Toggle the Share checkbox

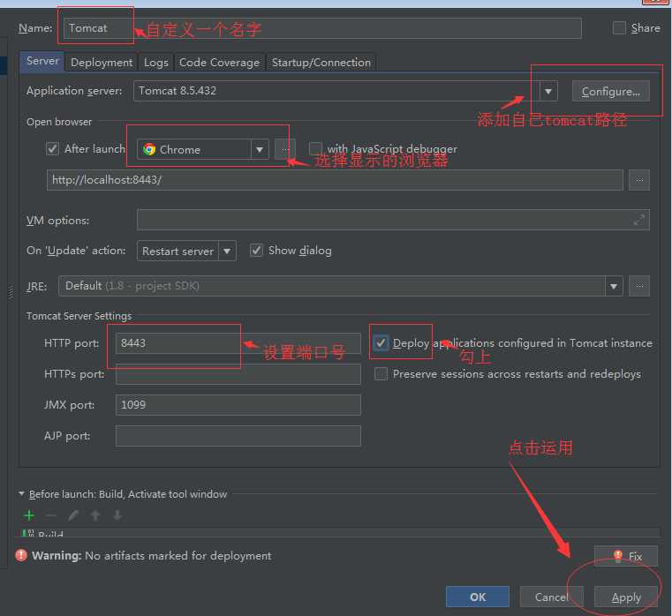(x=619, y=28)
